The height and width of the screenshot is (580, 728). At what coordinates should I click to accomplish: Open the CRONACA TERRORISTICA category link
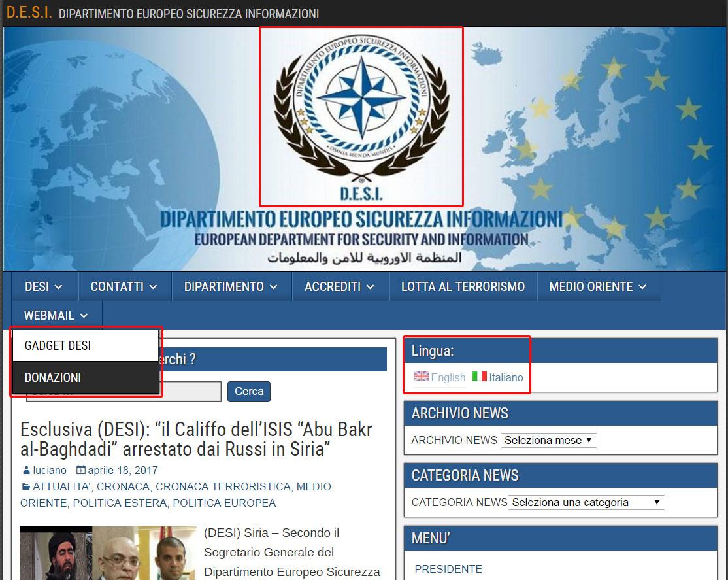pyautogui.click(x=223, y=486)
